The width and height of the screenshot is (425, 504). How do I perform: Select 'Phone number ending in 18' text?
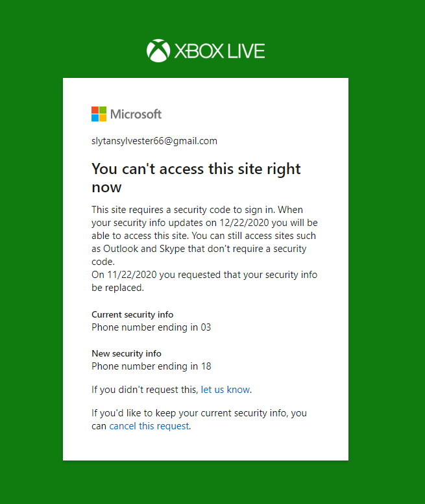click(x=151, y=366)
